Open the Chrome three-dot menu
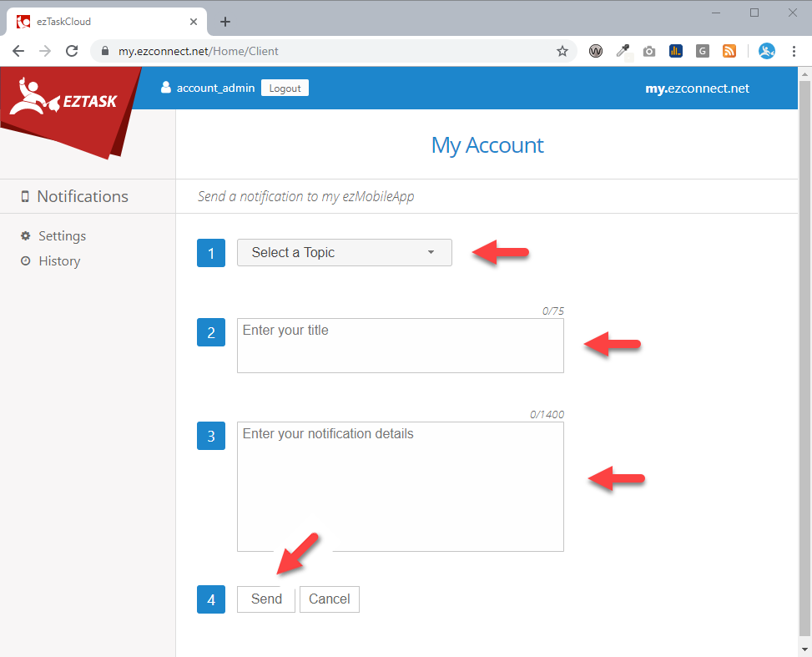Screen dimensions: 812x657 [794, 51]
